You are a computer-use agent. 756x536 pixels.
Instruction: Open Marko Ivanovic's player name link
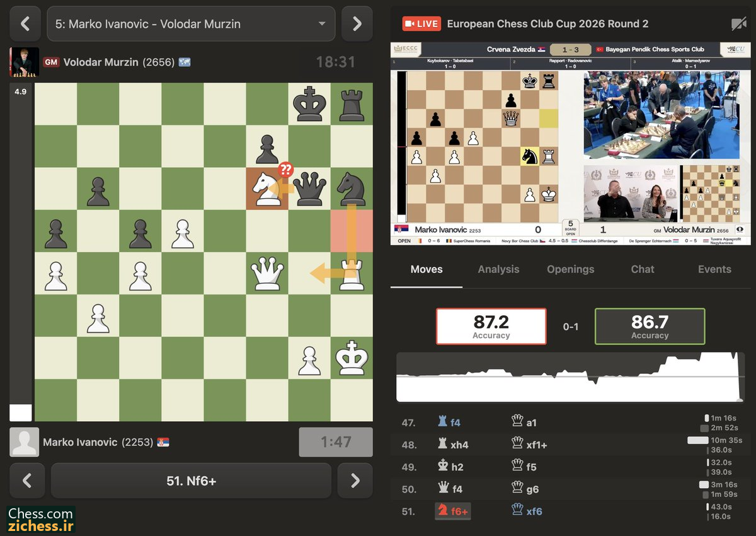(x=80, y=442)
